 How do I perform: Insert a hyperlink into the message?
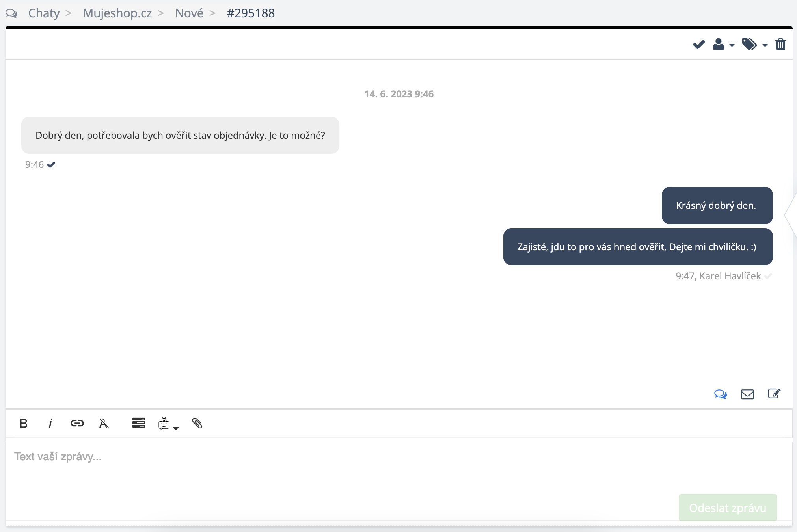coord(77,423)
